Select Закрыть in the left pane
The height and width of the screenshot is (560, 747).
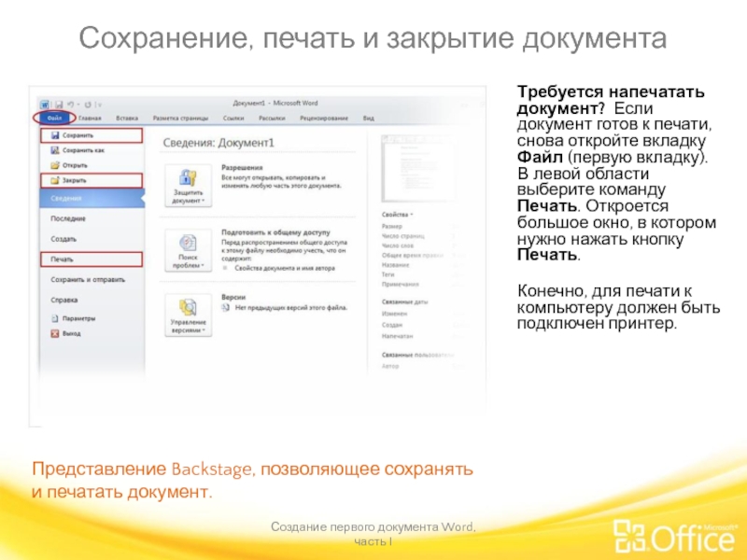(x=92, y=180)
